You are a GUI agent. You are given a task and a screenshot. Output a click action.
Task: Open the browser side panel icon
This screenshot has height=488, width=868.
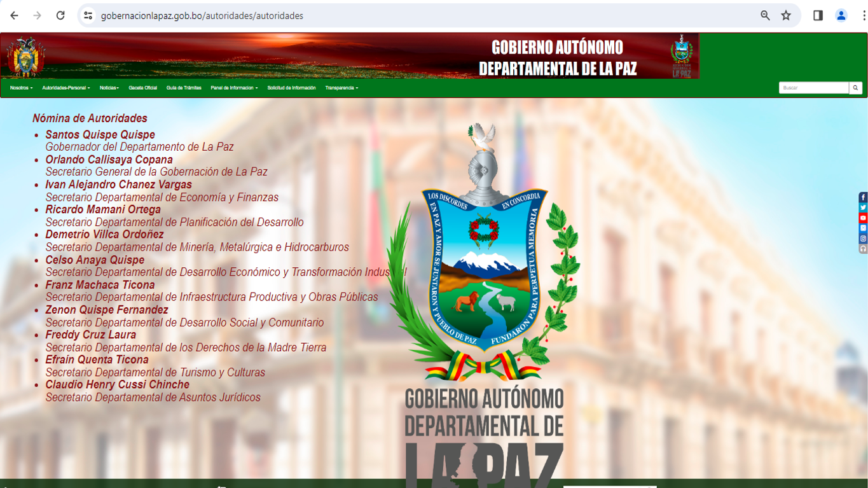click(x=818, y=16)
